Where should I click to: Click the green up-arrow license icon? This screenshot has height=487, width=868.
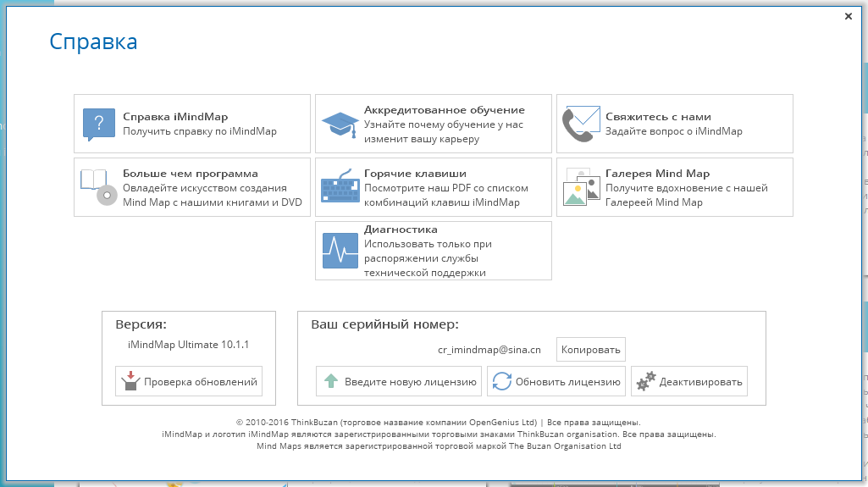330,381
